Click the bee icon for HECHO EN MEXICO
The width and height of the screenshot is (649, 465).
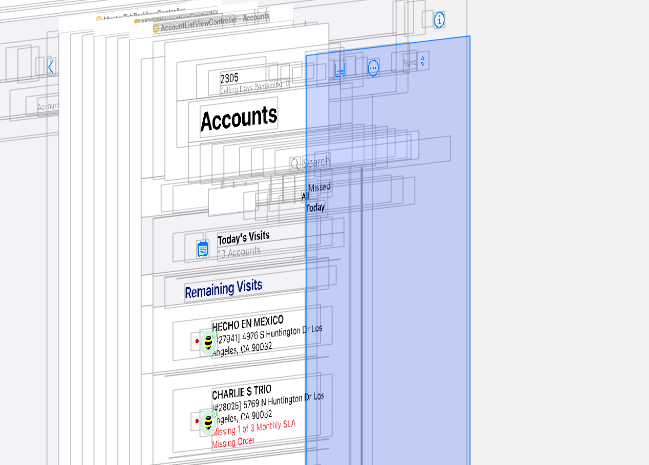(x=208, y=343)
